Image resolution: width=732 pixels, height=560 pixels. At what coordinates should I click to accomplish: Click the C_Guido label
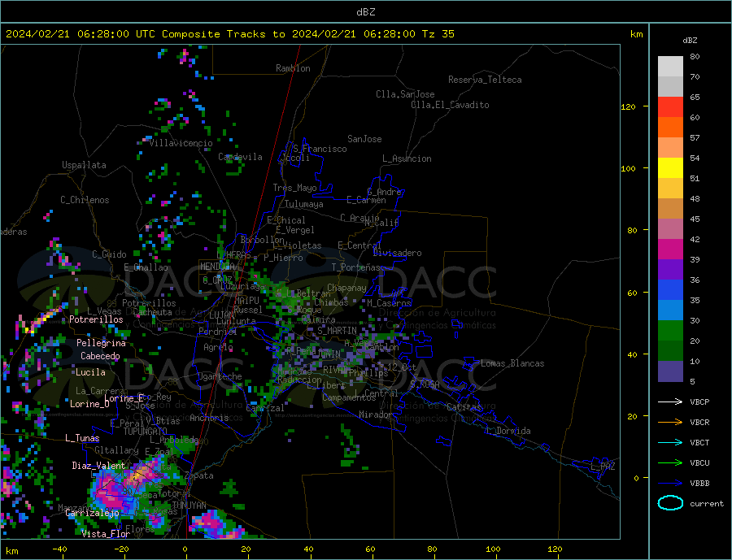point(109,254)
